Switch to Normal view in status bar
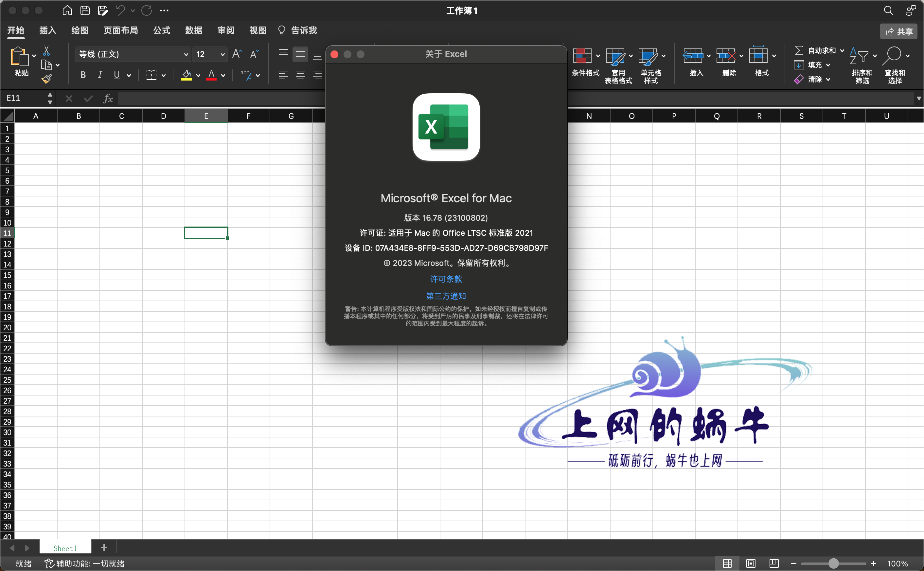924x571 pixels. pyautogui.click(x=727, y=563)
